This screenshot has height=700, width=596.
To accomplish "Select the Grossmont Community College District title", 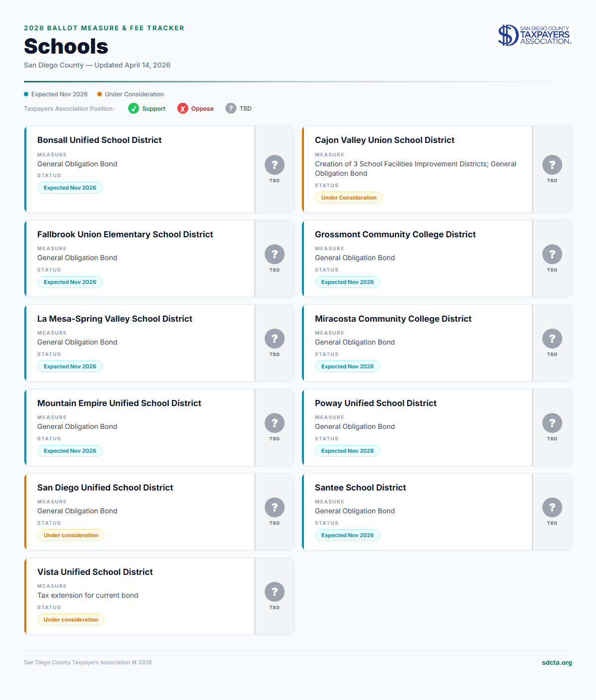I will coord(395,234).
